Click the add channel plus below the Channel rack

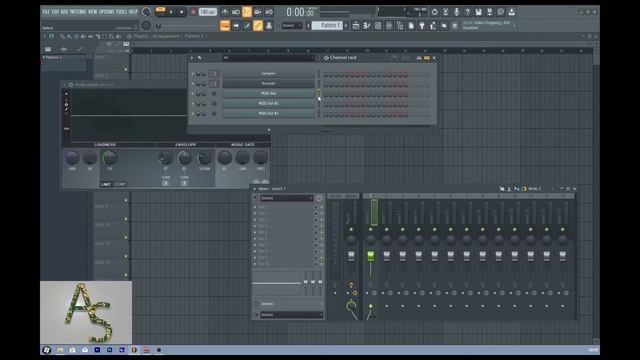[x=269, y=130]
